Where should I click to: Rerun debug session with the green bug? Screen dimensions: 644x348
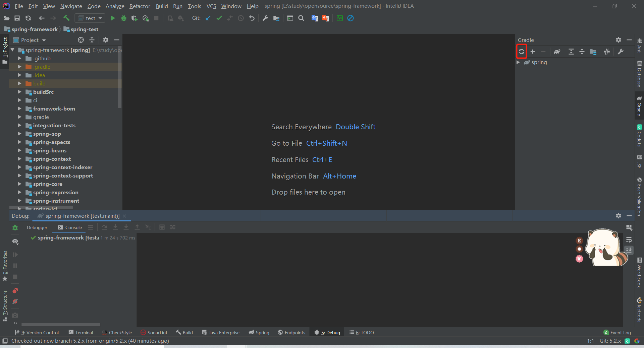(x=15, y=227)
